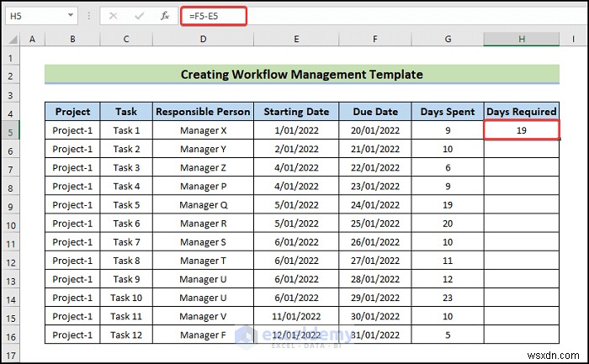Select the Manager Q cell

(x=204, y=205)
